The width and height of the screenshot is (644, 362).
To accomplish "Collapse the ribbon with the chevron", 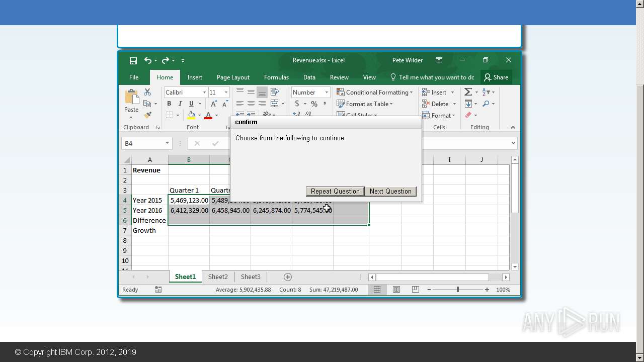I will 513,127.
